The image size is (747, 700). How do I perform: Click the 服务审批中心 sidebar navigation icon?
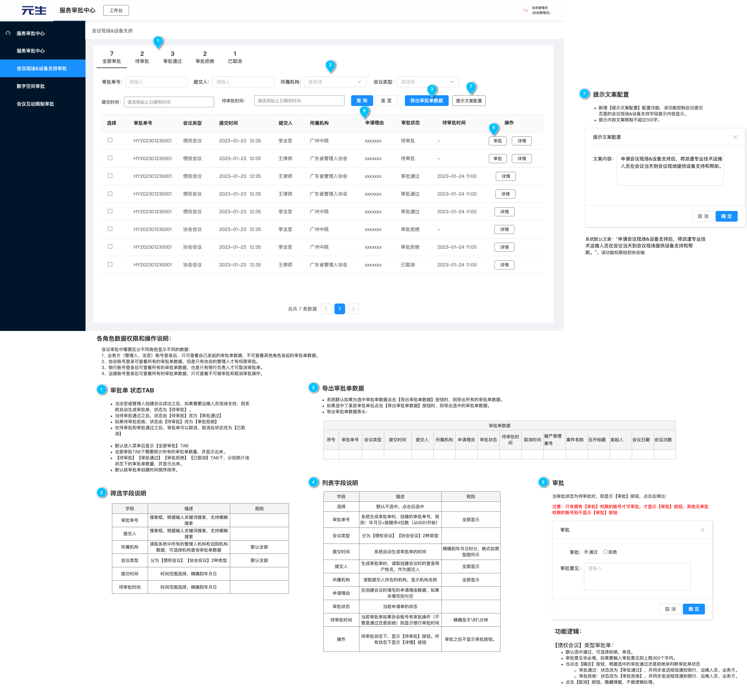pyautogui.click(x=8, y=33)
